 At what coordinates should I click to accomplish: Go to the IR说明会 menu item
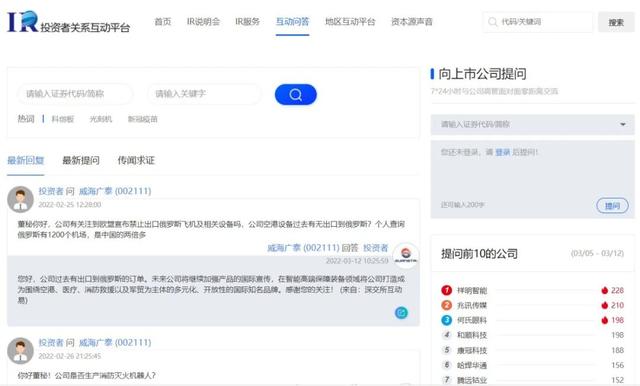pyautogui.click(x=203, y=22)
